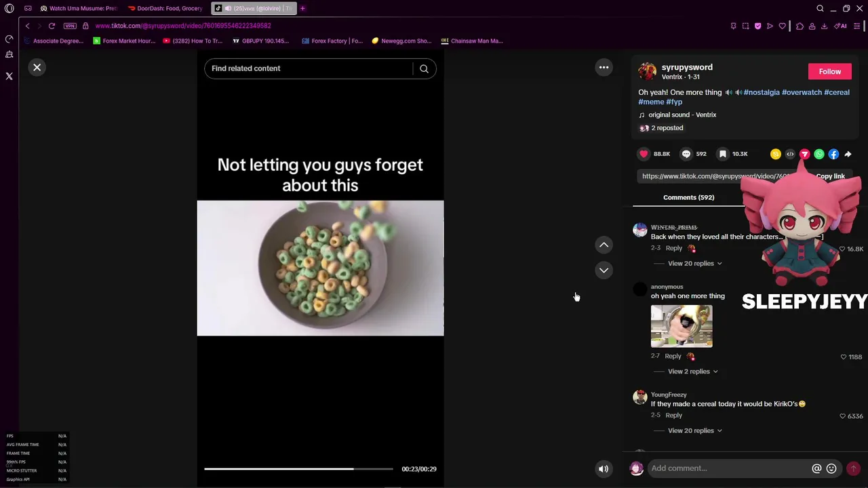
Task: Open the #overwatch hashtag link
Action: coord(802,92)
